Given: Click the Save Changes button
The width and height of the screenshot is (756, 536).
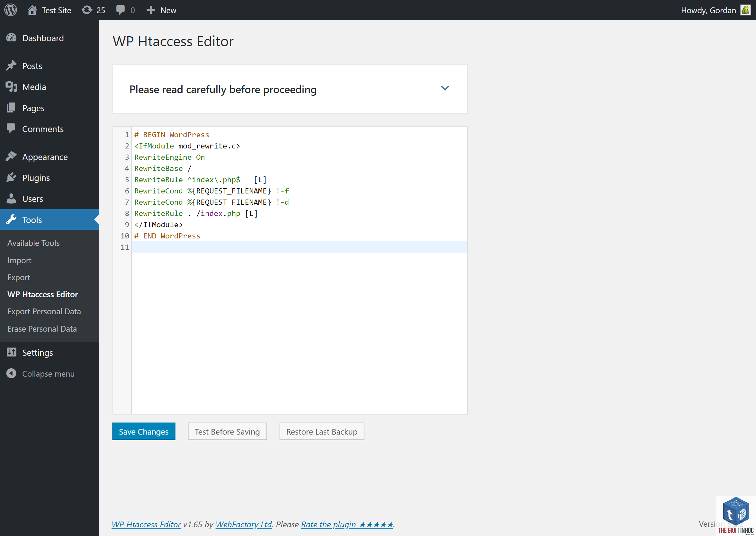Looking at the screenshot, I should point(144,431).
